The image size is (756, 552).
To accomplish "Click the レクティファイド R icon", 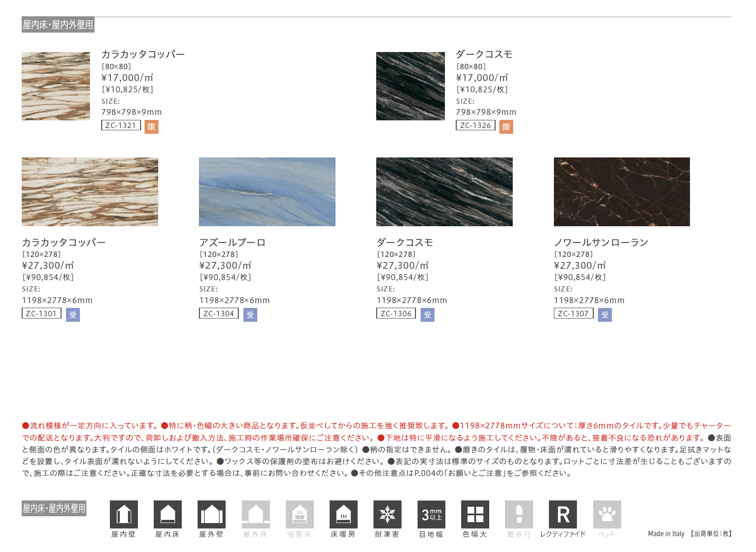I will 562,514.
